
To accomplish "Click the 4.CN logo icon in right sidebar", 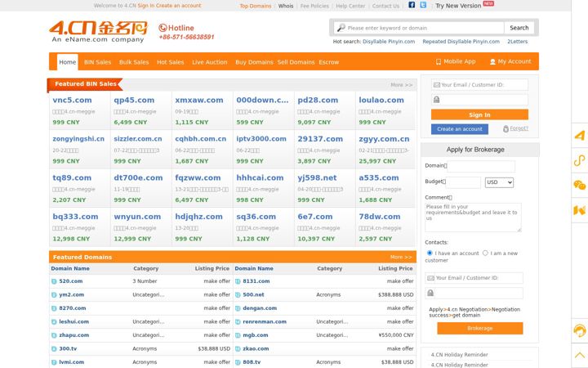I will (x=579, y=135).
